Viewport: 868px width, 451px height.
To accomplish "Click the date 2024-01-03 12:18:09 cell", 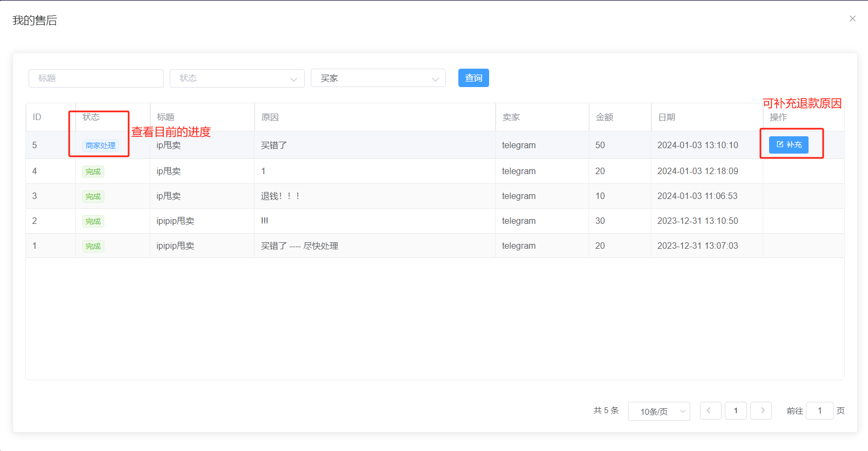I will pos(697,171).
